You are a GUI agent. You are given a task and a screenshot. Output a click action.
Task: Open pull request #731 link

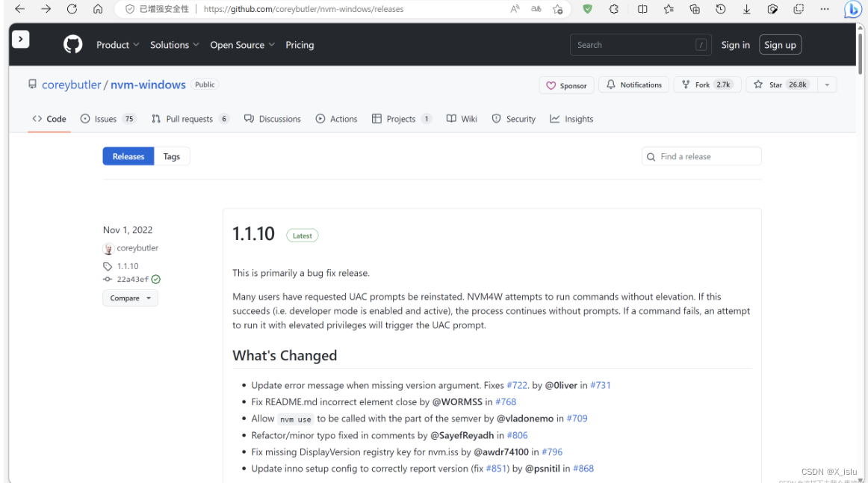[x=601, y=385]
